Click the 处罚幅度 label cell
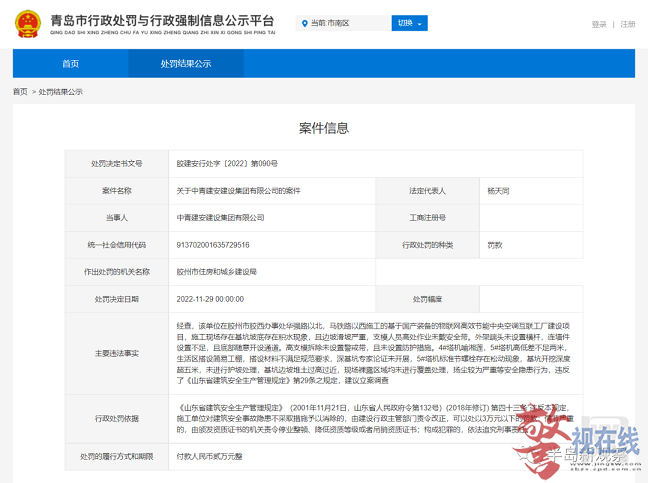The width and height of the screenshot is (648, 483). [427, 299]
